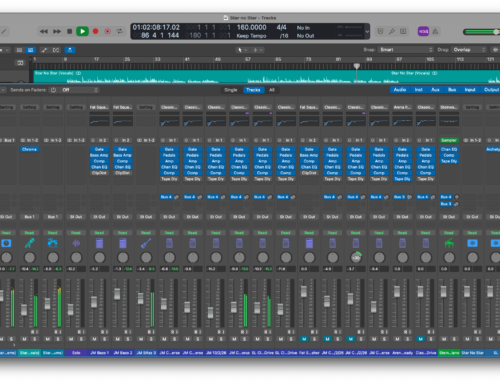Switch mixer view to Single
The width and height of the screenshot is (500, 383).
pyautogui.click(x=231, y=90)
